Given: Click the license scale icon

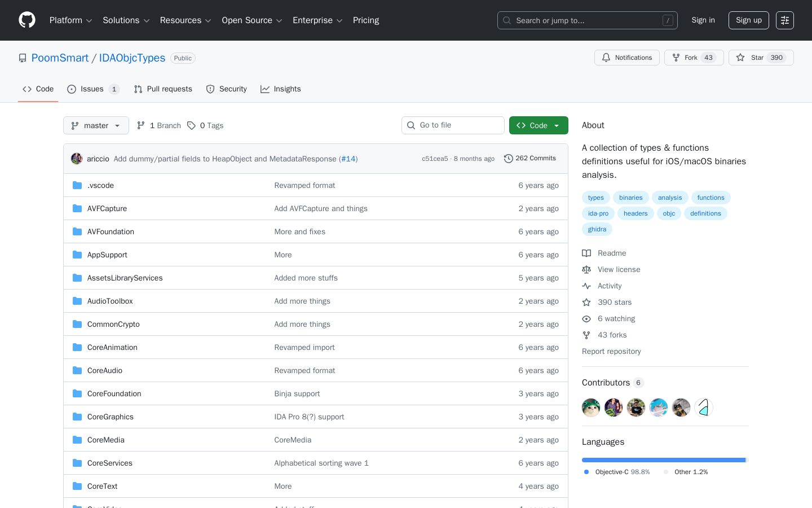Looking at the screenshot, I should tap(586, 270).
